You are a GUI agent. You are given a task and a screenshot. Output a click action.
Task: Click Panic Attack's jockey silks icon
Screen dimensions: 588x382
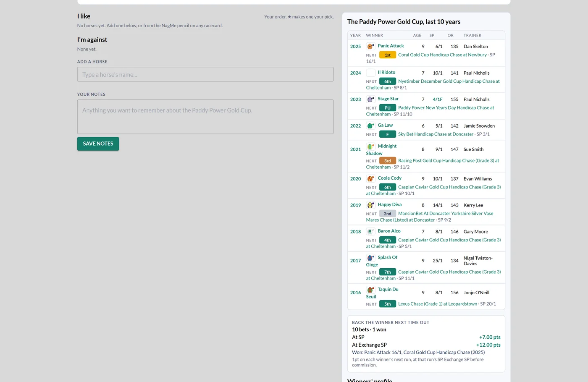click(x=370, y=46)
